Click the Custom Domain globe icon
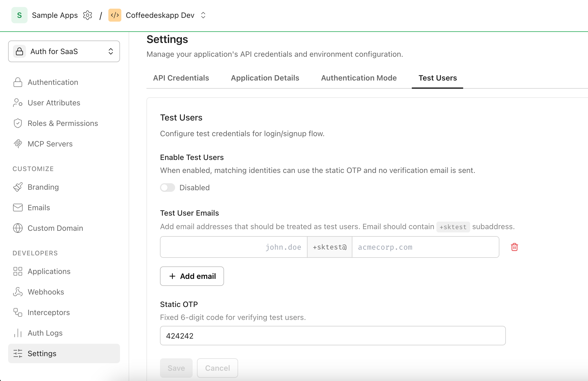 point(18,228)
